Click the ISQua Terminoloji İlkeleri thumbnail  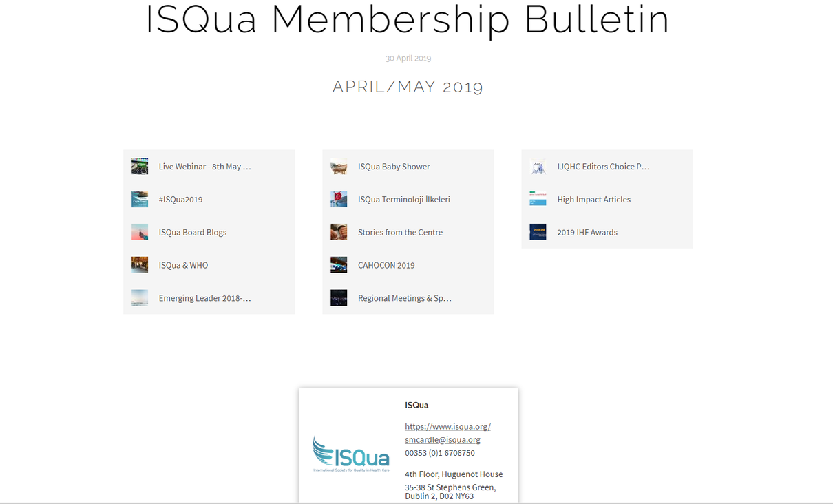tap(339, 199)
